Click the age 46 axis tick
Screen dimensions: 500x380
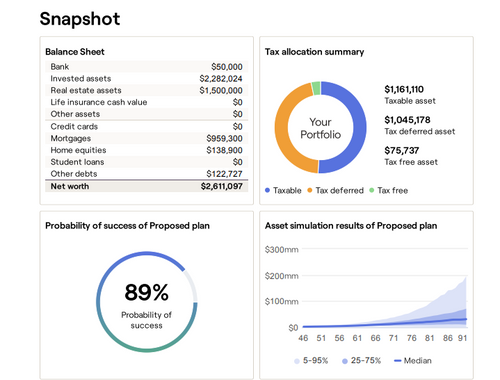pos(303,338)
